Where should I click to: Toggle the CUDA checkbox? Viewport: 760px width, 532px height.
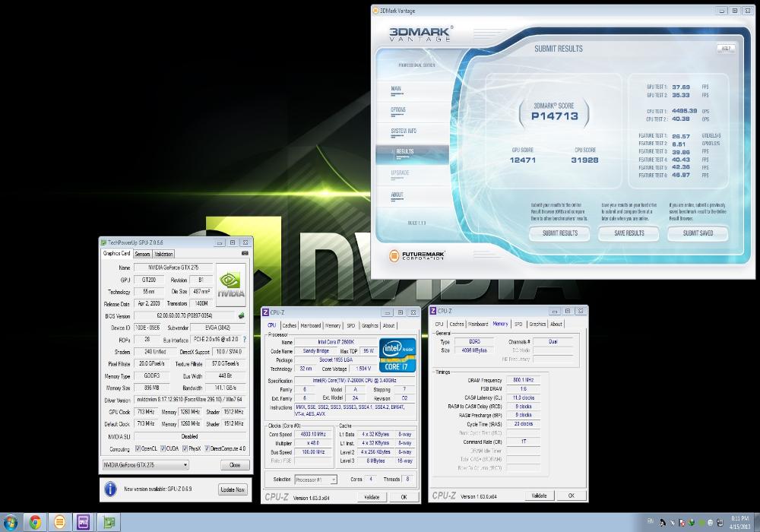(163, 448)
